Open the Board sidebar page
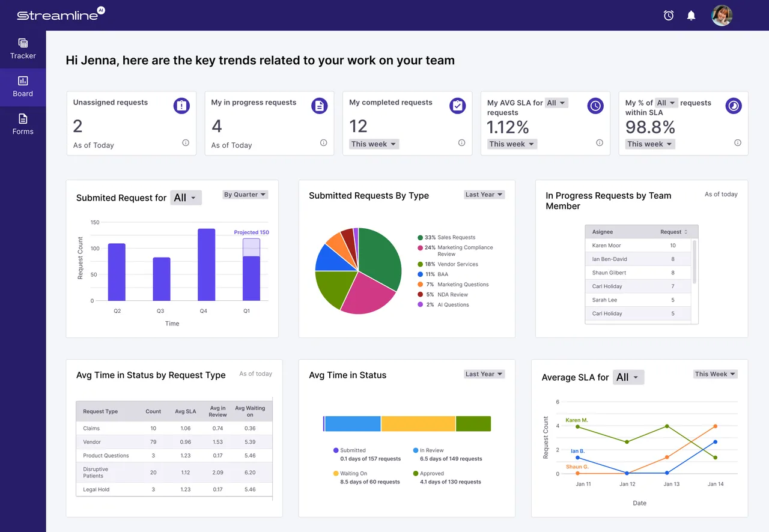The height and width of the screenshot is (532, 769). (23, 87)
